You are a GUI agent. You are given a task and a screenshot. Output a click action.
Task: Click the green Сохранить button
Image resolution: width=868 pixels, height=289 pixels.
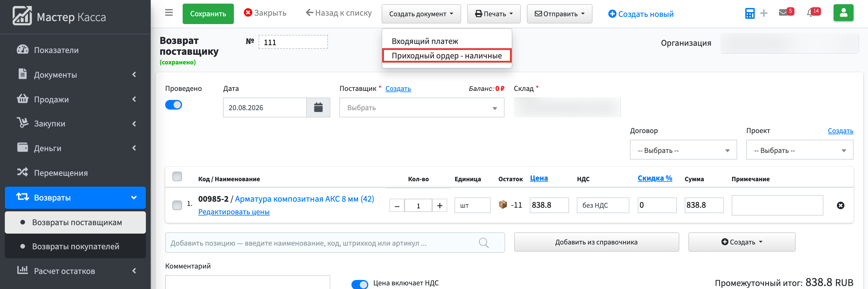tap(208, 14)
